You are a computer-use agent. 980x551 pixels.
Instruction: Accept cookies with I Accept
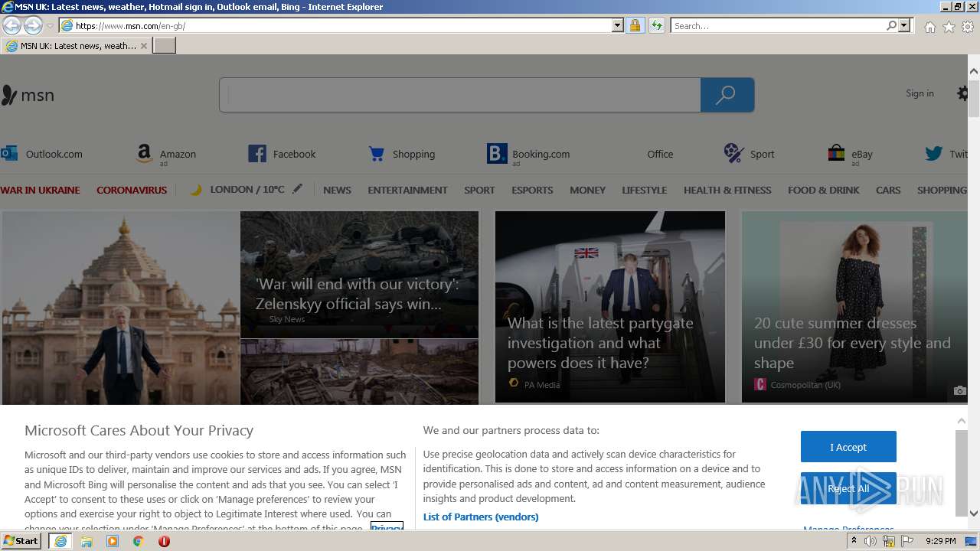point(848,447)
